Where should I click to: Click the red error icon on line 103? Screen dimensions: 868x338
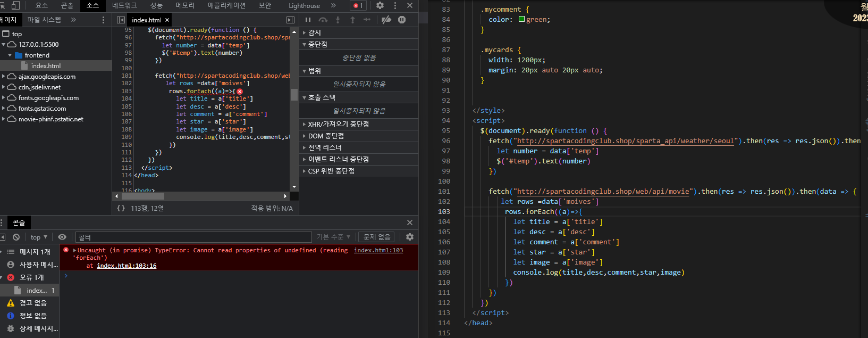click(240, 91)
